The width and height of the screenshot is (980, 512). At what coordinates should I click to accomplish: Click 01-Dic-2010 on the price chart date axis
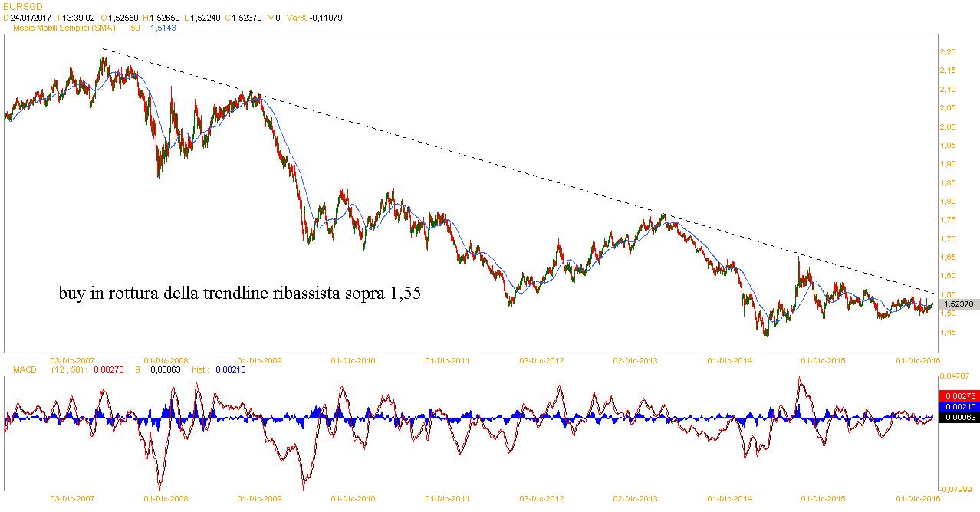353,359
